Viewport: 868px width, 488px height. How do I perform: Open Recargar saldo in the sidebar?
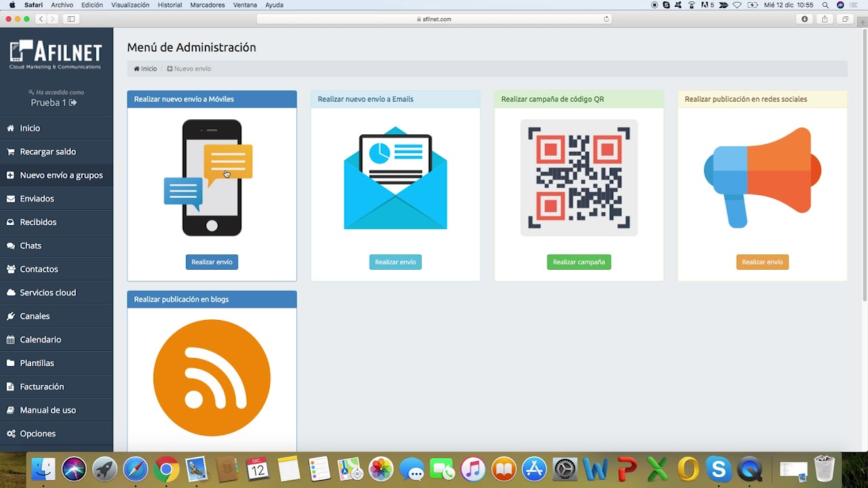point(56,152)
